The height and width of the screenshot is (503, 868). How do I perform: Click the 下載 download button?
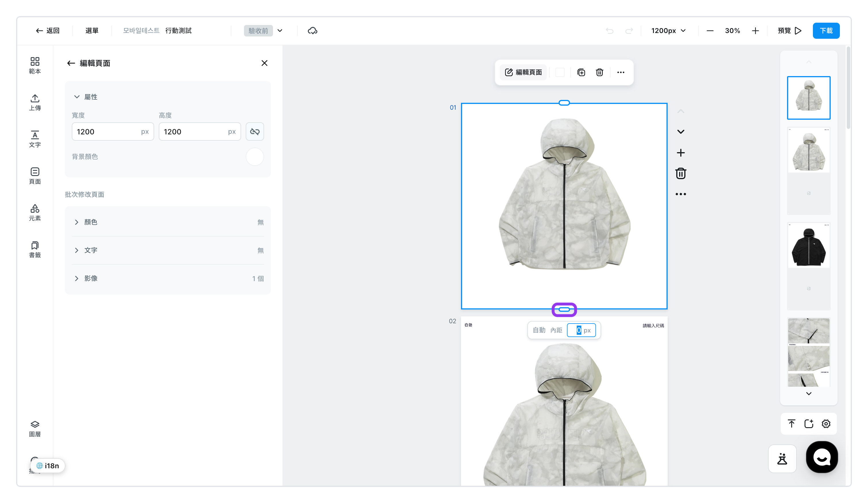point(826,31)
